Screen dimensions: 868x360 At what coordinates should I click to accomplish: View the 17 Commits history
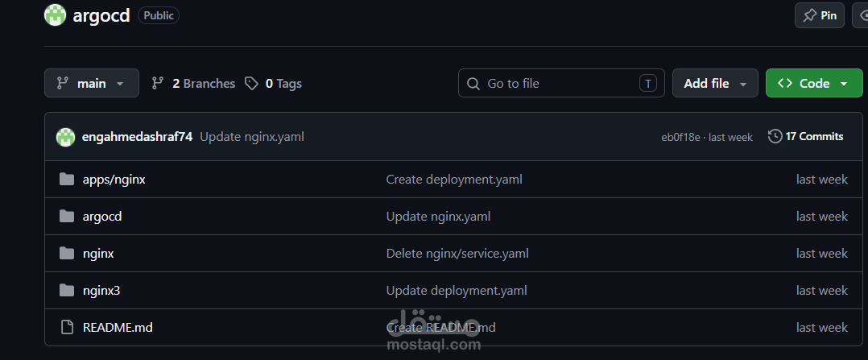[806, 136]
